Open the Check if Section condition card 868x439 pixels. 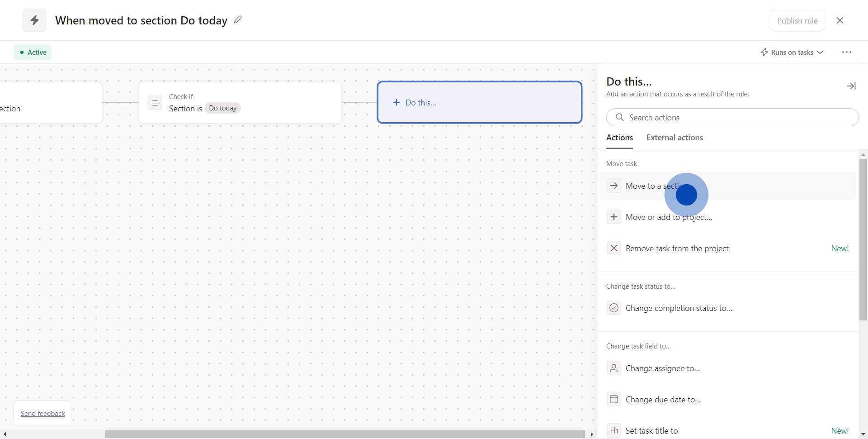(240, 103)
